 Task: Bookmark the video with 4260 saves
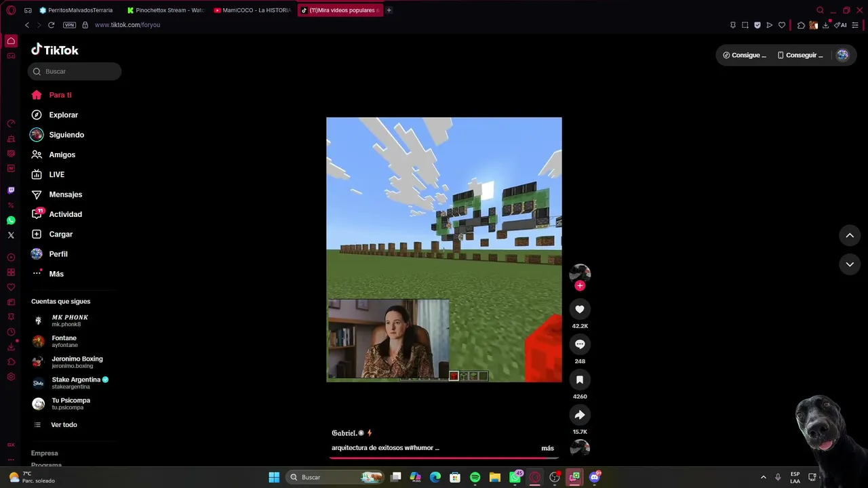click(580, 380)
